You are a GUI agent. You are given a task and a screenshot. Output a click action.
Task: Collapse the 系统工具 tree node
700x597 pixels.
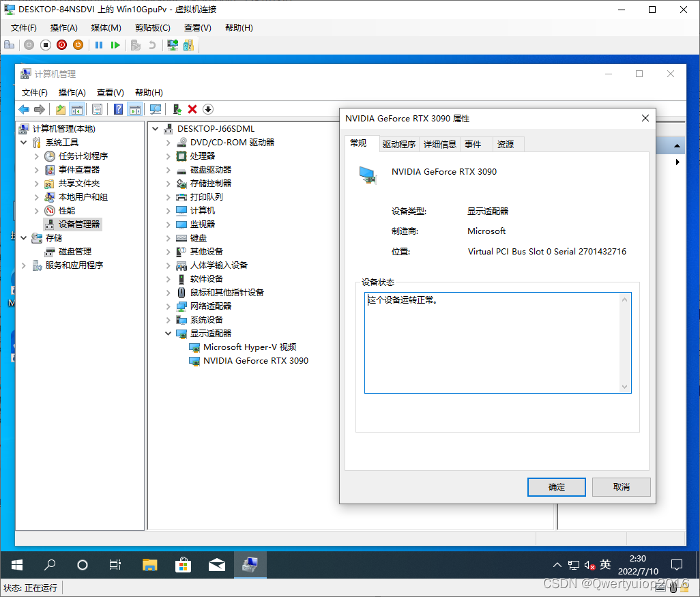coord(24,143)
